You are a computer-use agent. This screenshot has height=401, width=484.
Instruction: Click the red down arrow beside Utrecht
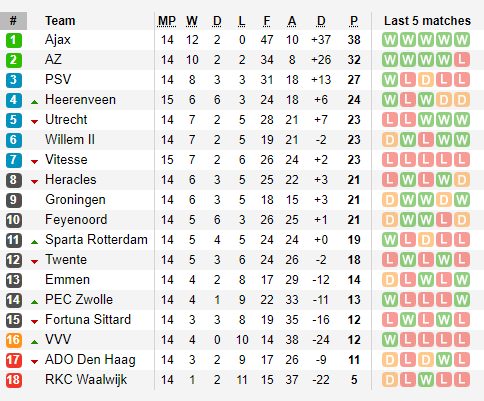(34, 122)
